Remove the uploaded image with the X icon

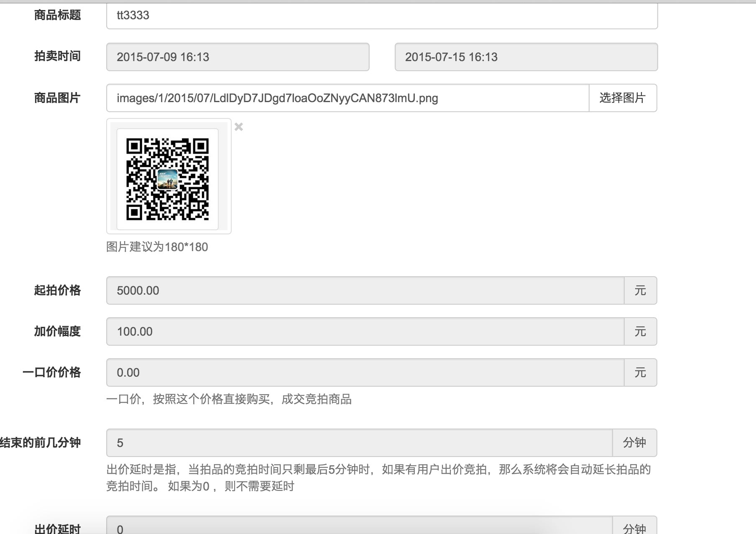coord(239,127)
